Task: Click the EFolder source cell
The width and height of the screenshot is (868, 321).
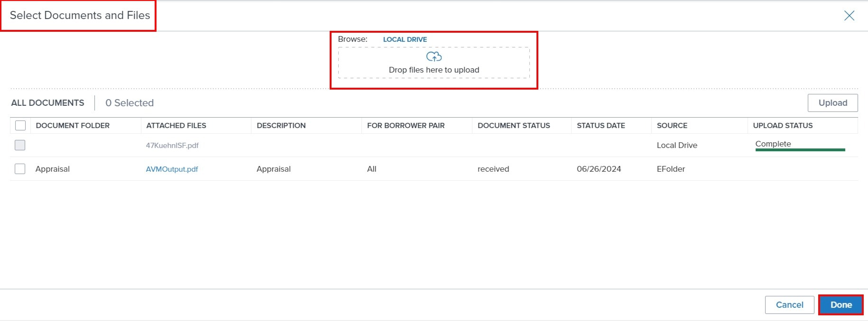Action: pos(671,169)
